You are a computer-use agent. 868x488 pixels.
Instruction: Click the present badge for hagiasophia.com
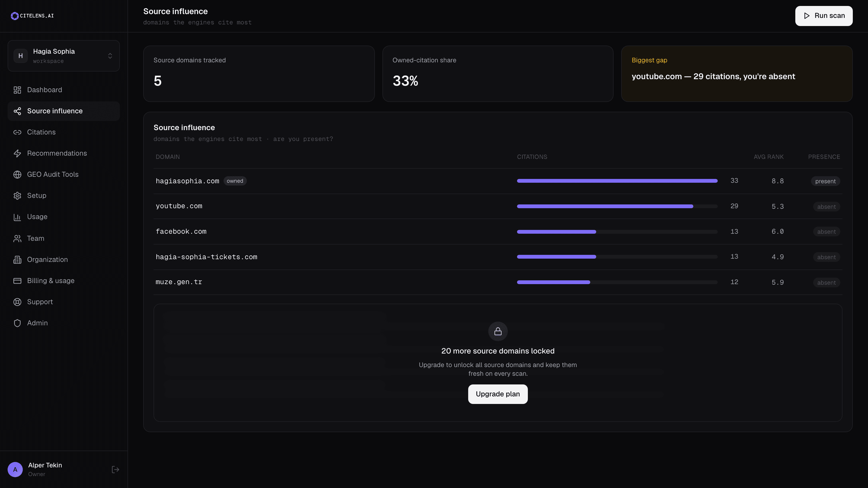coord(825,181)
